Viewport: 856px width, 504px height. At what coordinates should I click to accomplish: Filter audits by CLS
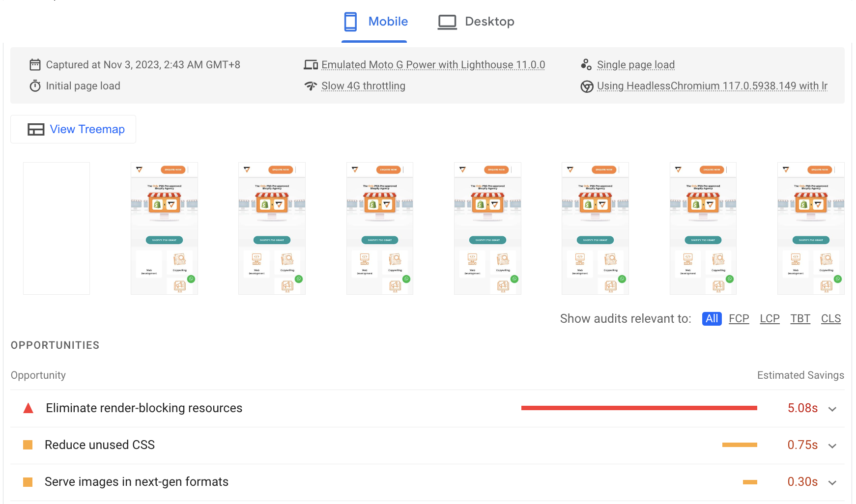(x=831, y=319)
